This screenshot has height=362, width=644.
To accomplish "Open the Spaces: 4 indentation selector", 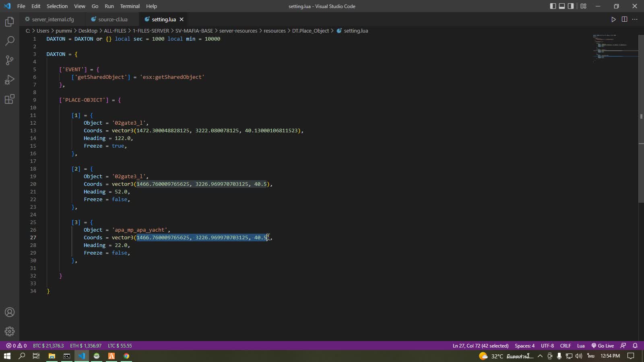I will click(524, 346).
